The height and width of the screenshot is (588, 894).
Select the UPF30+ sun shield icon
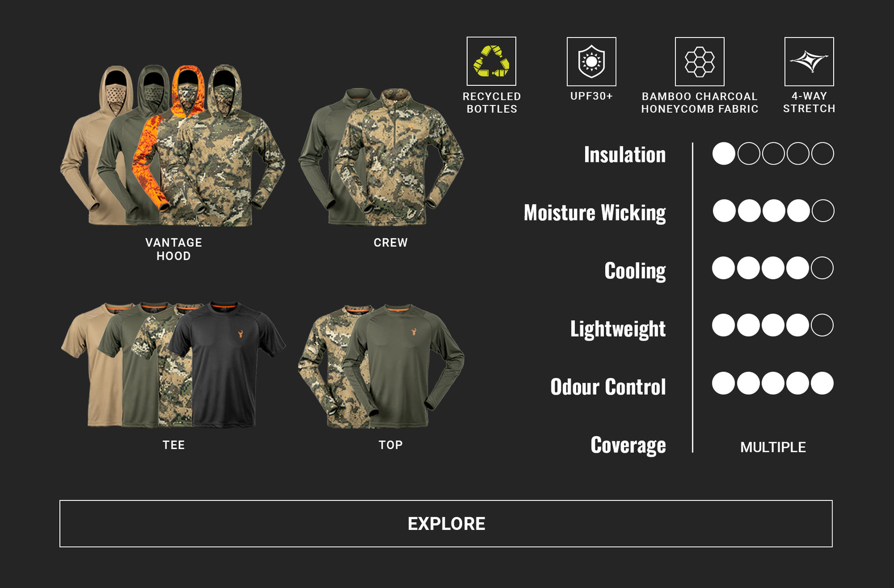click(591, 61)
